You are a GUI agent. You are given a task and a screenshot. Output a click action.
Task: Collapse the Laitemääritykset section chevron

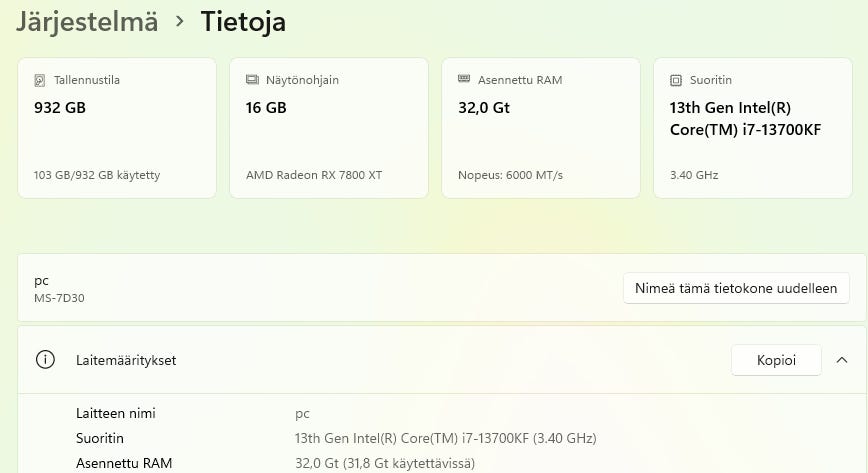pyautogui.click(x=841, y=360)
